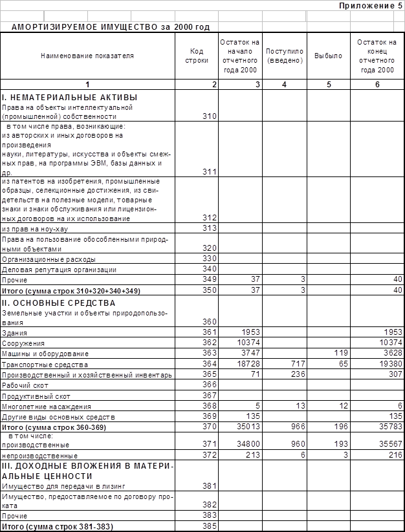Select the 'производственные' row label
The image size is (405, 532).
pos(36,445)
